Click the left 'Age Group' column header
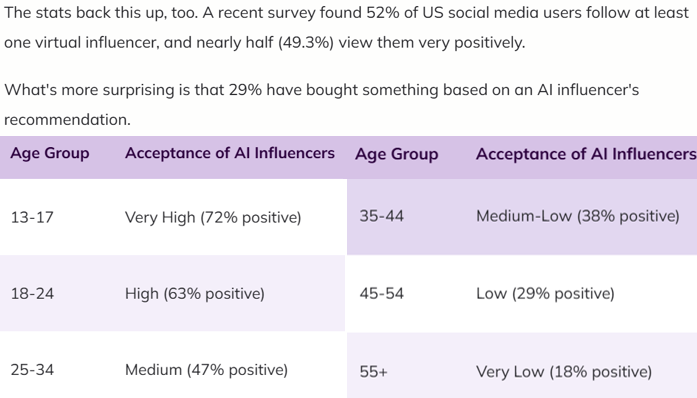Screen dimensions: 697x398 (x=50, y=153)
